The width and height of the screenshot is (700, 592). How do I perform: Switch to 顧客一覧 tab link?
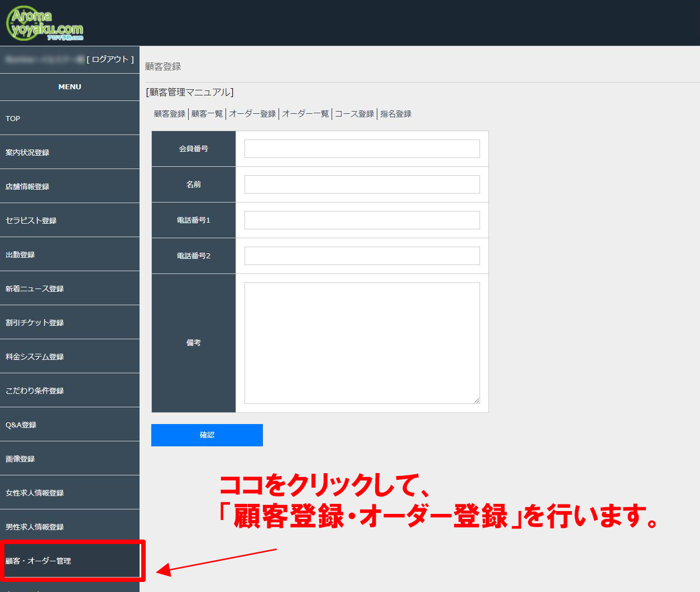click(x=207, y=114)
